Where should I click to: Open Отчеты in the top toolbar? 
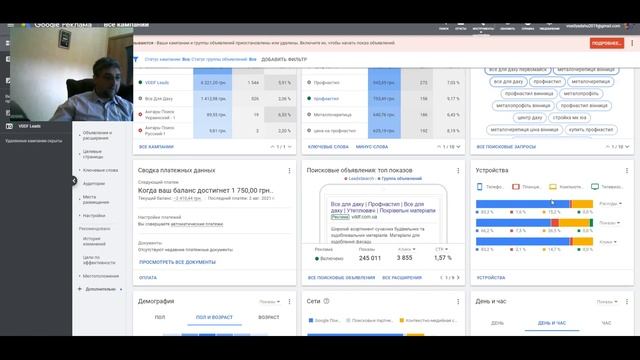coord(461,27)
